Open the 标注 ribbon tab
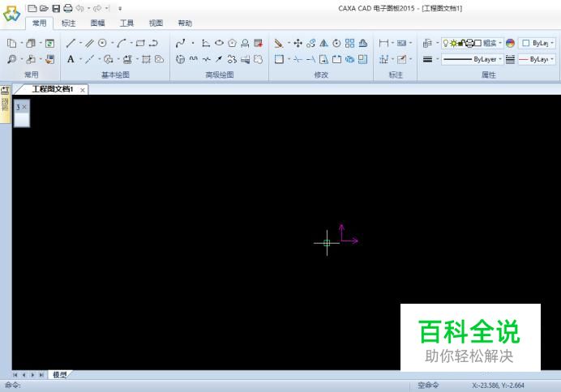 (x=69, y=23)
